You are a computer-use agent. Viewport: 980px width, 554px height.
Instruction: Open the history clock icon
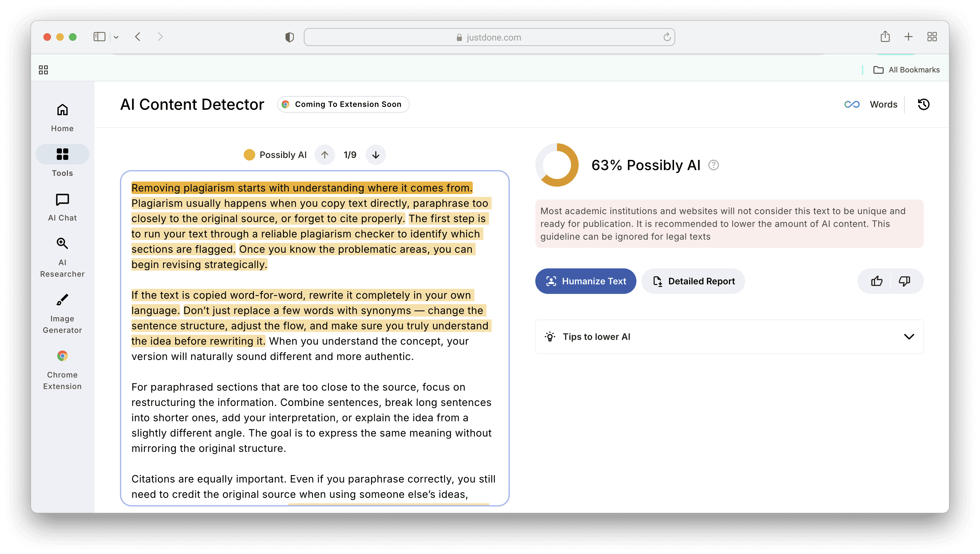click(923, 104)
